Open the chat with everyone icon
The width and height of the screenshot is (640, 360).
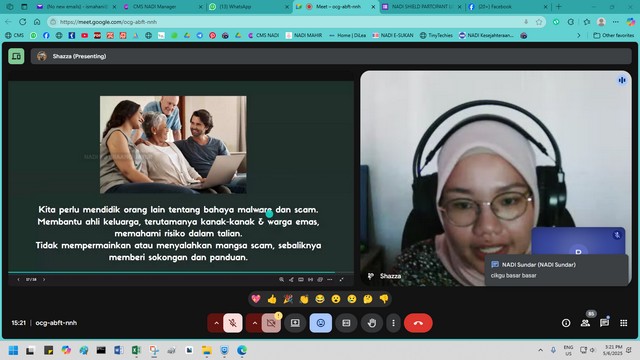604,323
